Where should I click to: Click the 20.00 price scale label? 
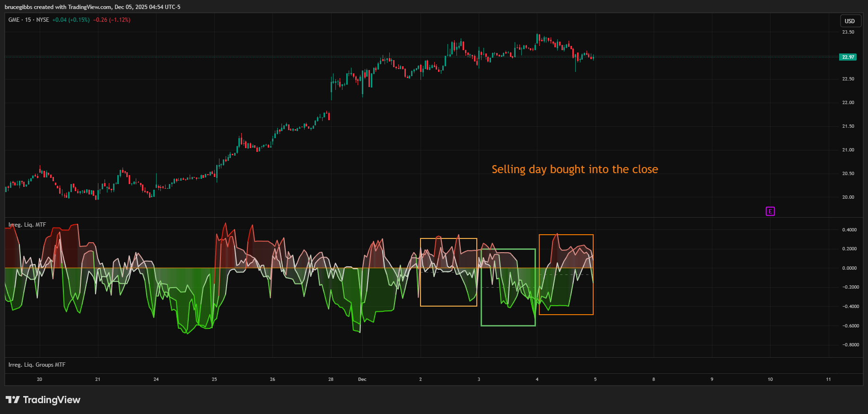[x=848, y=197]
